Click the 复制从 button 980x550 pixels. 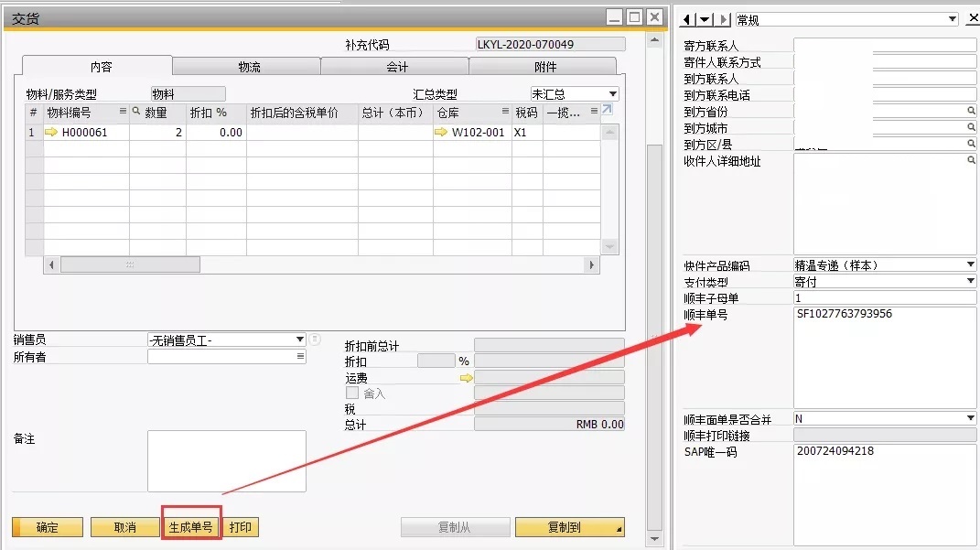(455, 527)
